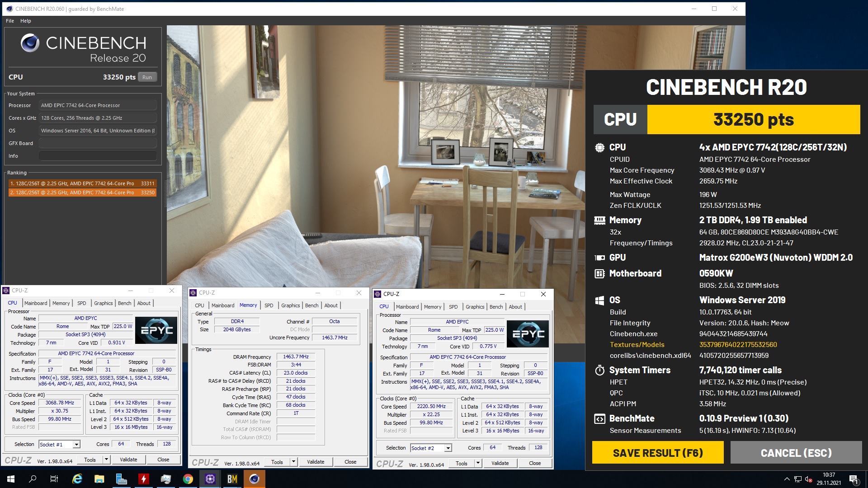The image size is (868, 488).
Task: Select ranking entry 2 with 33250 score
Action: 82,192
